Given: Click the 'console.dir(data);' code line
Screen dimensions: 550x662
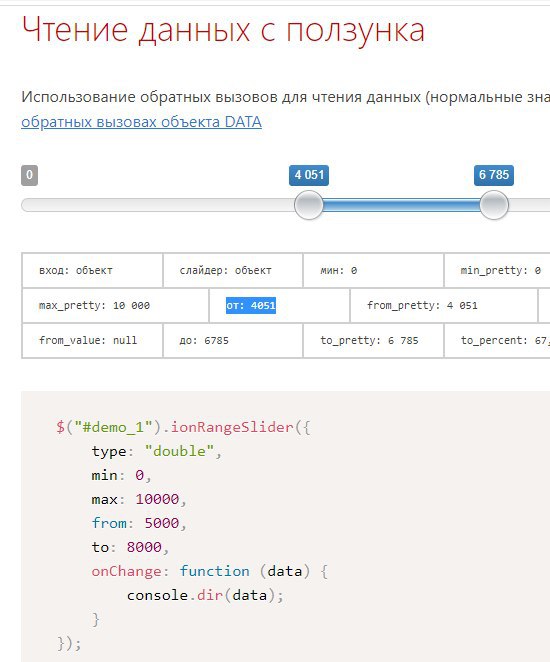Looking at the screenshot, I should coord(205,596).
